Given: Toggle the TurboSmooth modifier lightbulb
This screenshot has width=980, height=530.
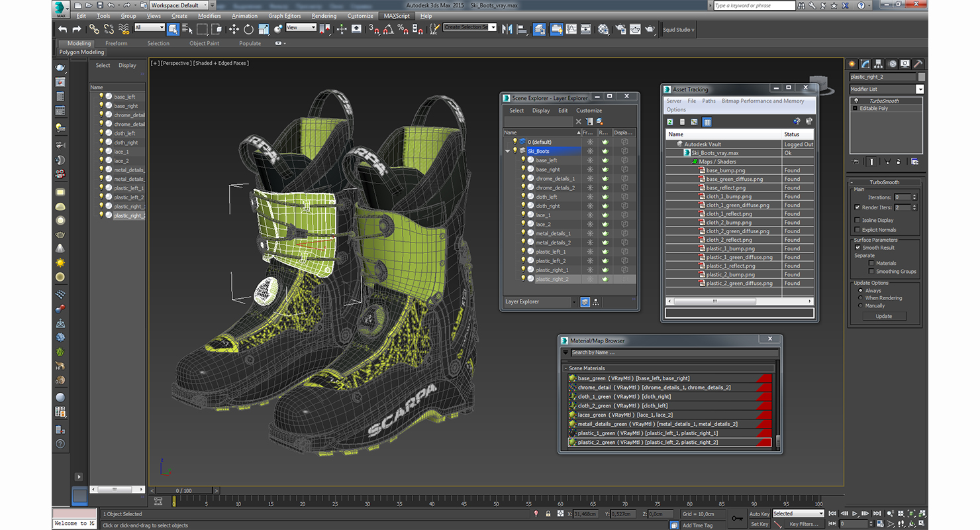Looking at the screenshot, I should point(856,101).
